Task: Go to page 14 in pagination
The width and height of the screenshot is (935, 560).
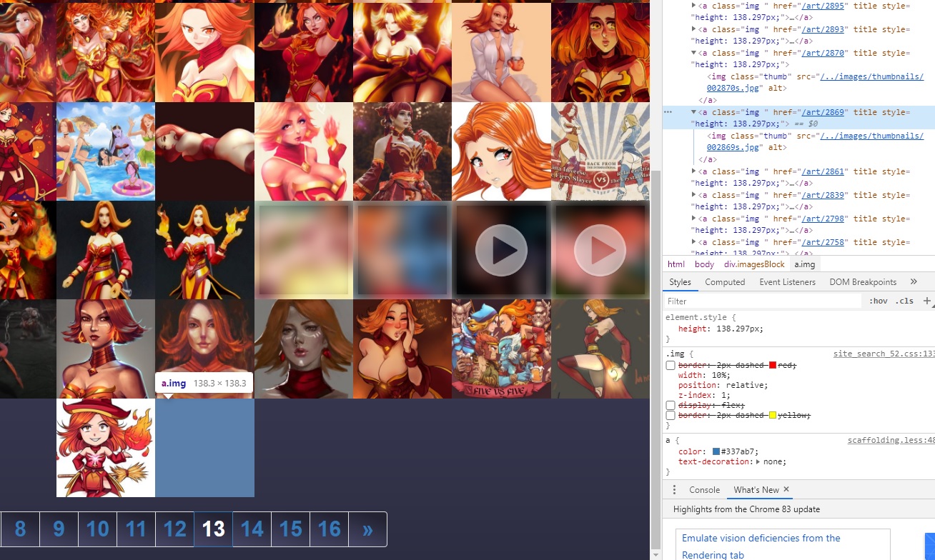Action: [x=252, y=529]
